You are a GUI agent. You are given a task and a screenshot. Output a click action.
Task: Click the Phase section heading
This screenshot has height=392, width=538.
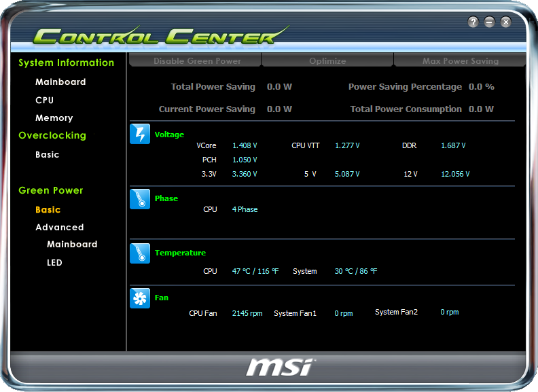(166, 198)
